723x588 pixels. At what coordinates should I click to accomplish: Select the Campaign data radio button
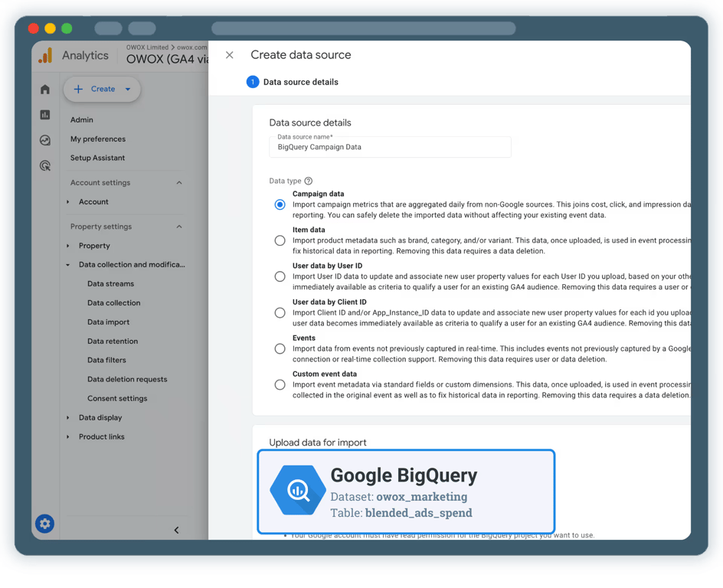280,204
